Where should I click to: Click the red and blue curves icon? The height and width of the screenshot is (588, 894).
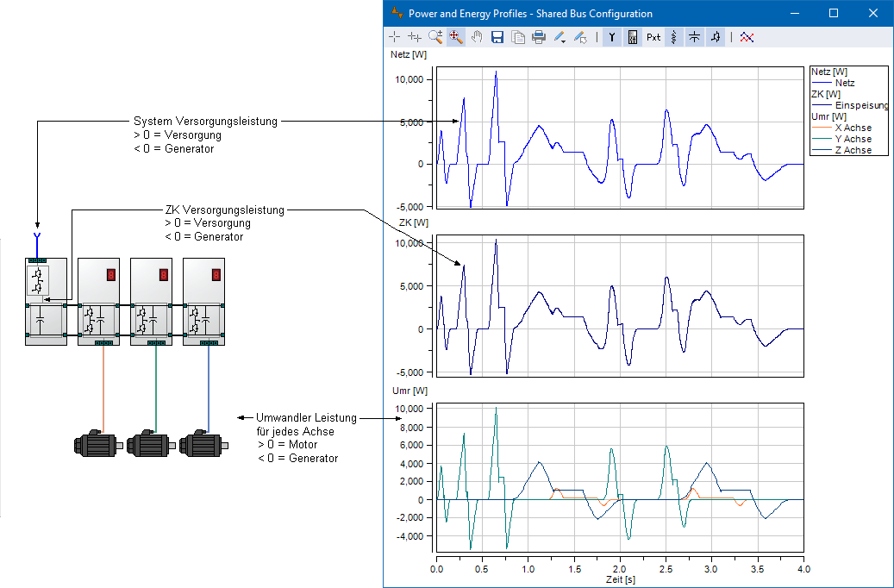click(747, 37)
